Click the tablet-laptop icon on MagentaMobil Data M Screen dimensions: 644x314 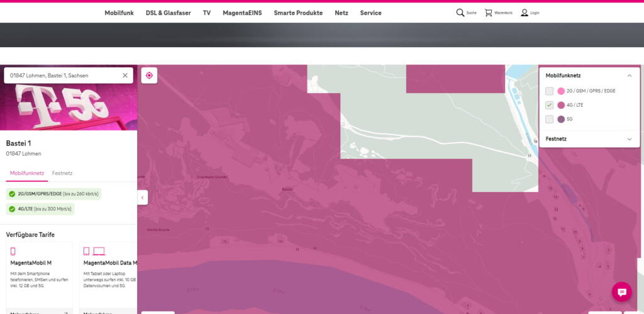(94, 251)
